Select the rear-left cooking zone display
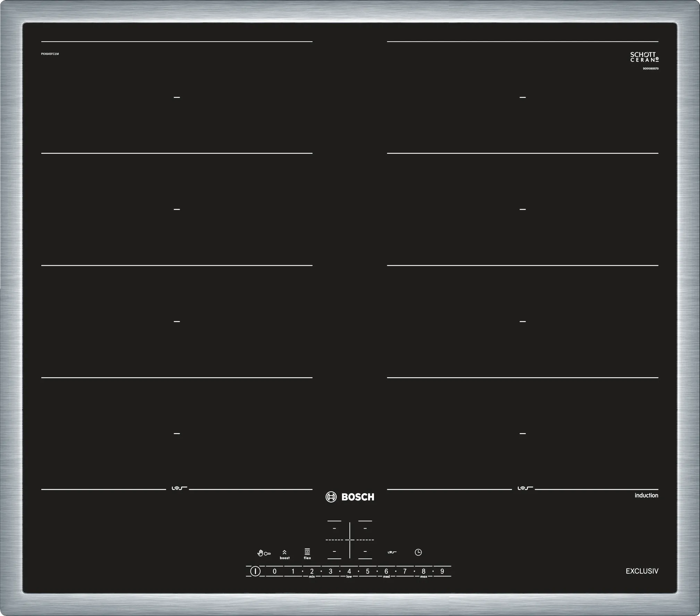 point(334,528)
